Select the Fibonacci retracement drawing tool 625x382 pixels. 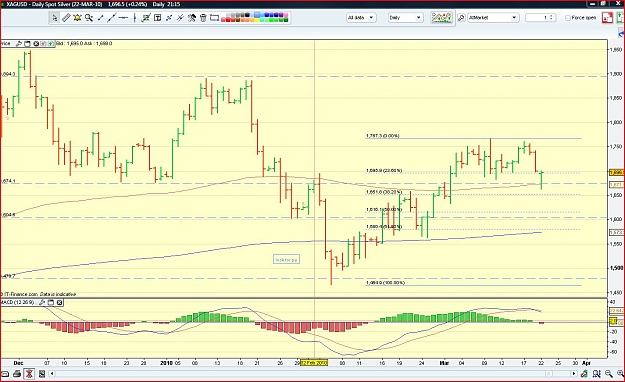click(x=146, y=18)
